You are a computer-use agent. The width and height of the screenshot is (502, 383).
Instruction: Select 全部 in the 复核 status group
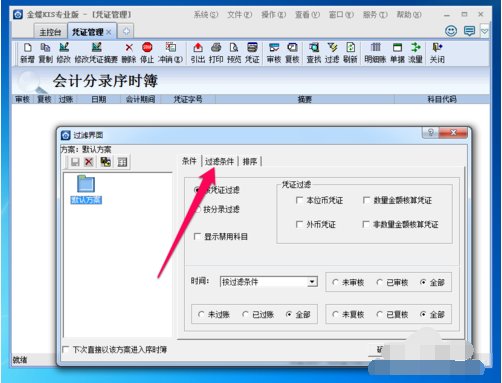[423, 314]
